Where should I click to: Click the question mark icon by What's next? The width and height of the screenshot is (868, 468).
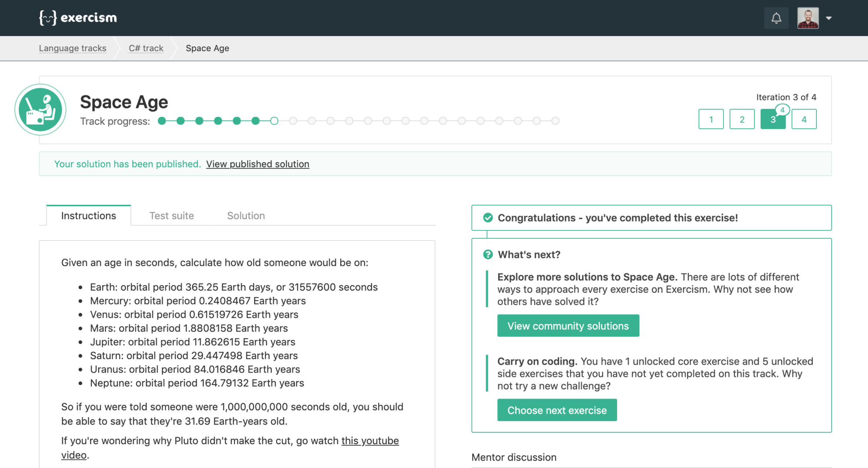click(x=488, y=254)
